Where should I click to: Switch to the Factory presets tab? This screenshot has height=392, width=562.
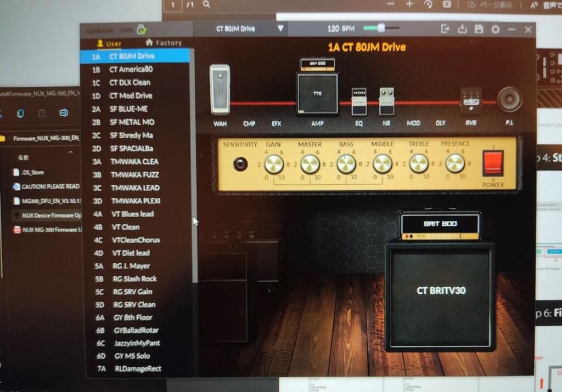pos(164,43)
